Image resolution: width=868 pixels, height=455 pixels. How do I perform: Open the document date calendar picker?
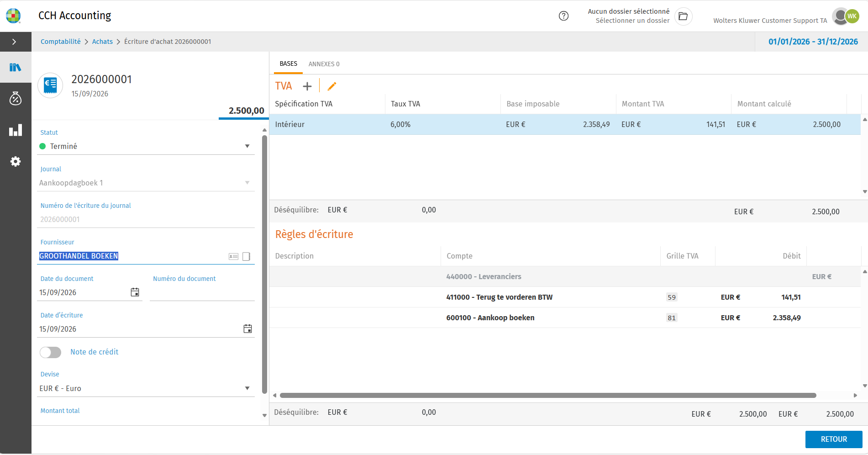[135, 292]
